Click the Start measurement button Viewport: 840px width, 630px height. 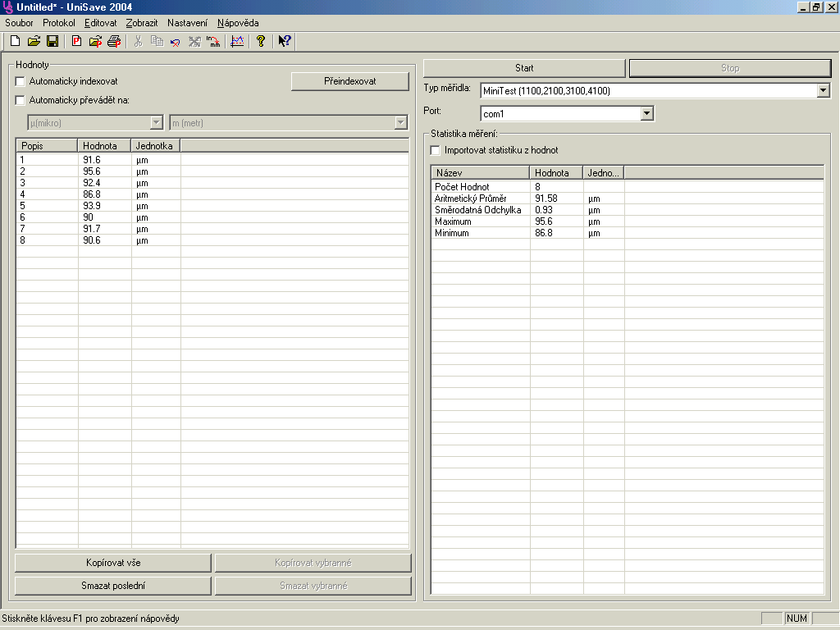[x=524, y=68]
